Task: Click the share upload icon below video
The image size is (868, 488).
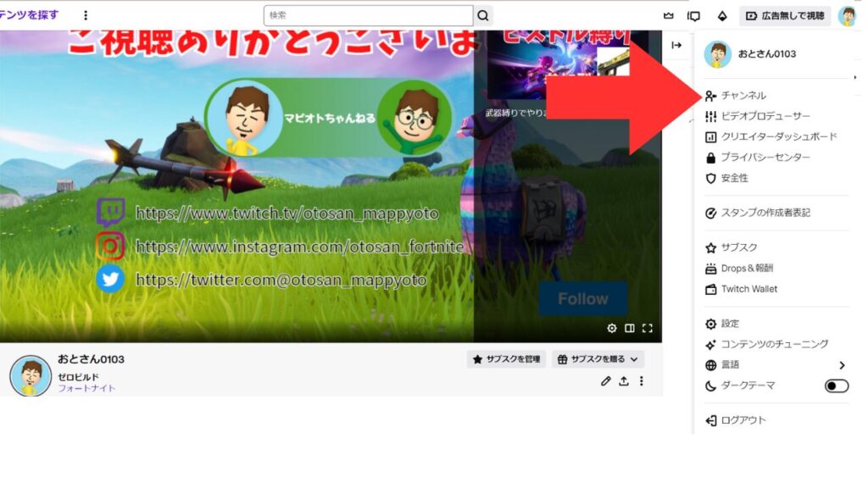Action: click(x=624, y=381)
